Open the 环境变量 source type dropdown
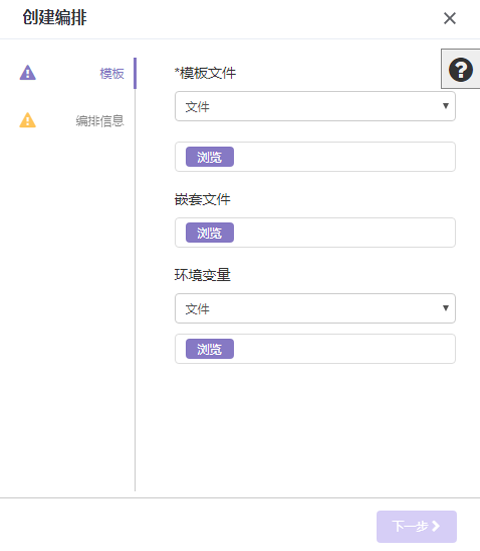480x551 pixels. pyautogui.click(x=315, y=308)
